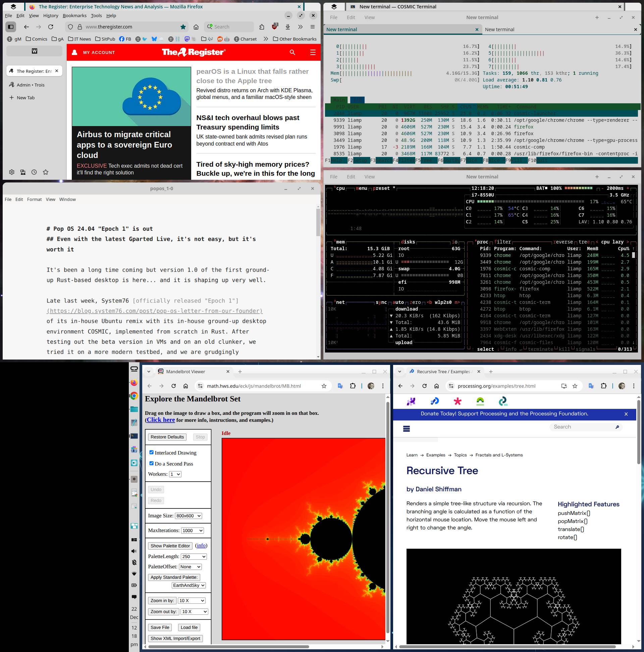The width and height of the screenshot is (644, 652).
Task: Click Chrome icon in the dock
Action: (134, 396)
